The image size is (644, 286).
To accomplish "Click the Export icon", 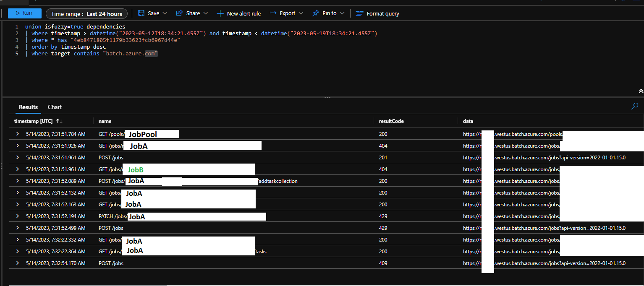I will coord(274,13).
